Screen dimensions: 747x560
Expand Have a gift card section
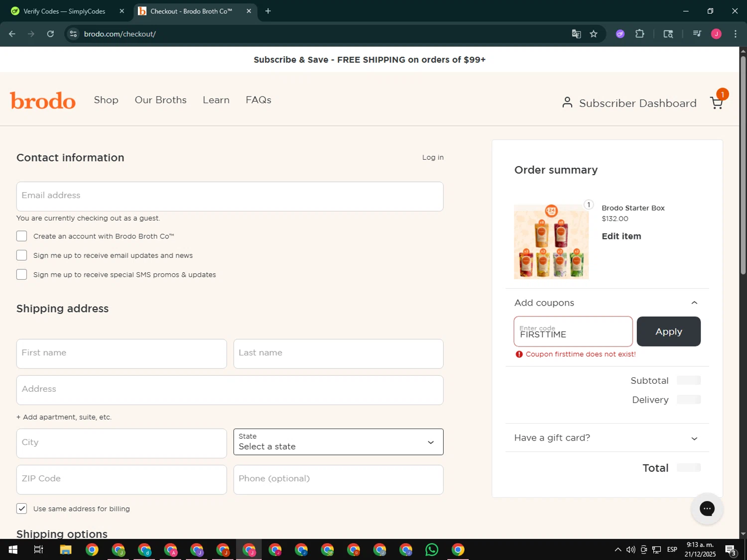click(x=606, y=438)
